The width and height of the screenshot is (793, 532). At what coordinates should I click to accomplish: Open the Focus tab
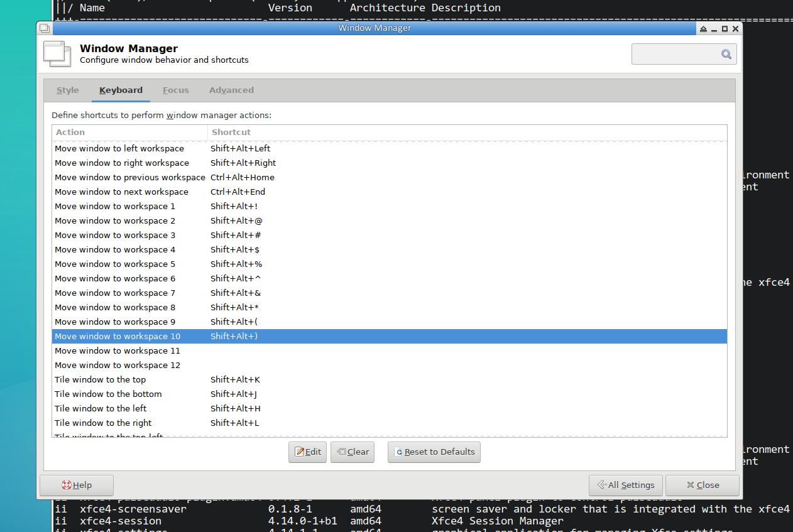175,90
